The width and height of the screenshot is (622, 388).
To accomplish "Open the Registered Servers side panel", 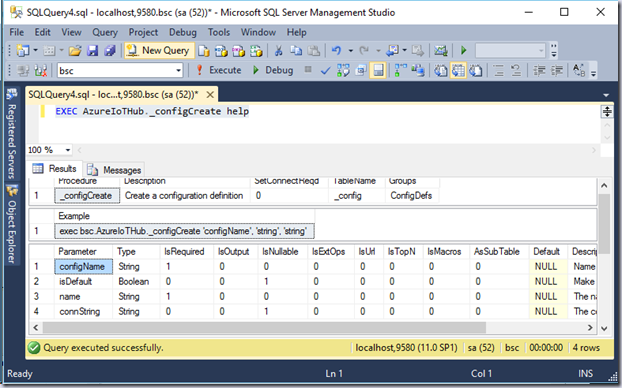I will point(12,134).
